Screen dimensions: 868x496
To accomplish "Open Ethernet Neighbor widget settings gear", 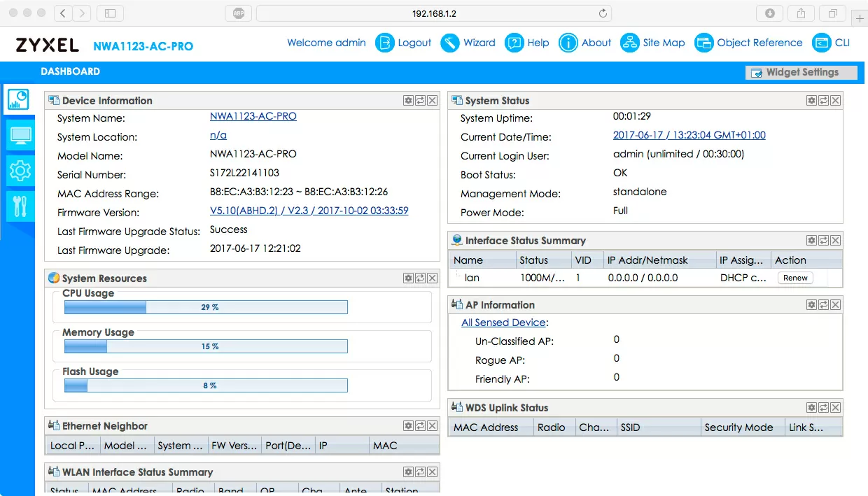I will tap(408, 426).
